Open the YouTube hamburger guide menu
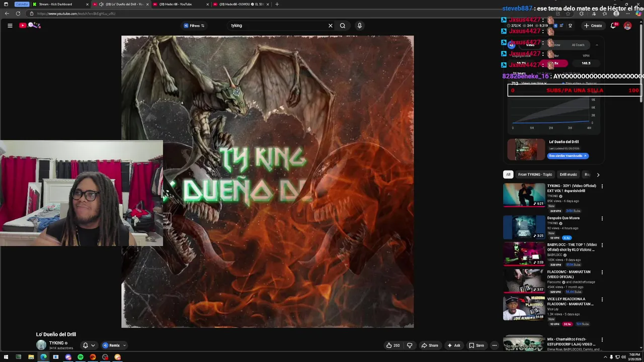 10,26
